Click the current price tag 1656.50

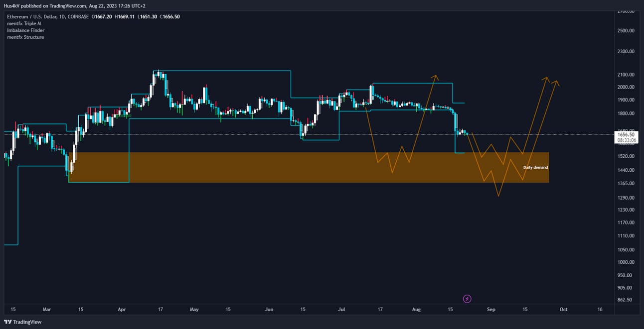tap(626, 134)
